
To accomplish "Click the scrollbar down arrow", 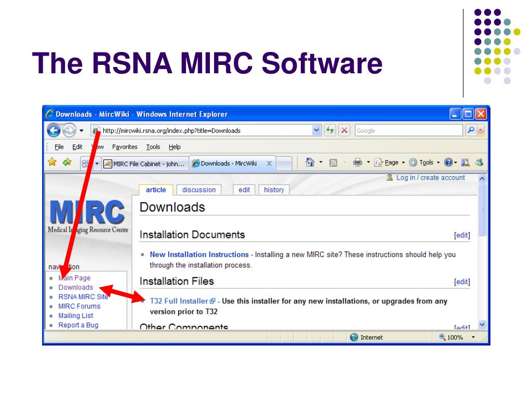I will [482, 325].
